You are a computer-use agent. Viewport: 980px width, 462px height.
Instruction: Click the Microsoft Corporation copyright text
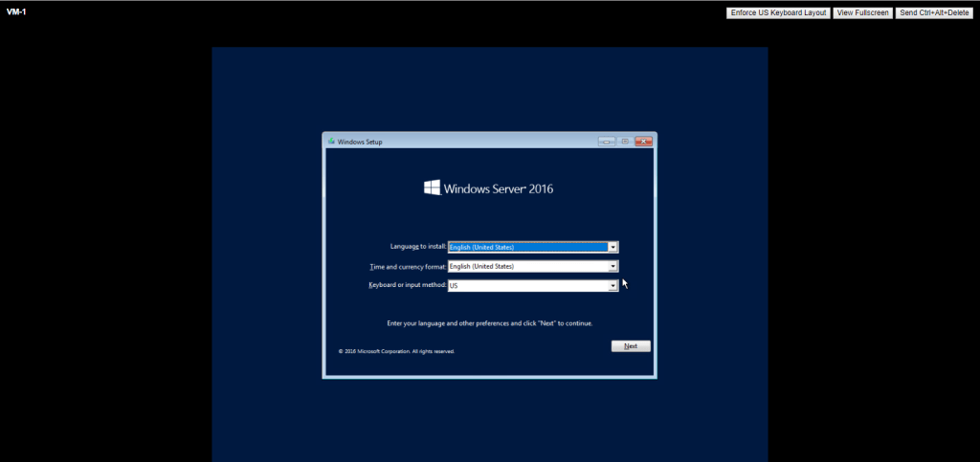tap(396, 351)
